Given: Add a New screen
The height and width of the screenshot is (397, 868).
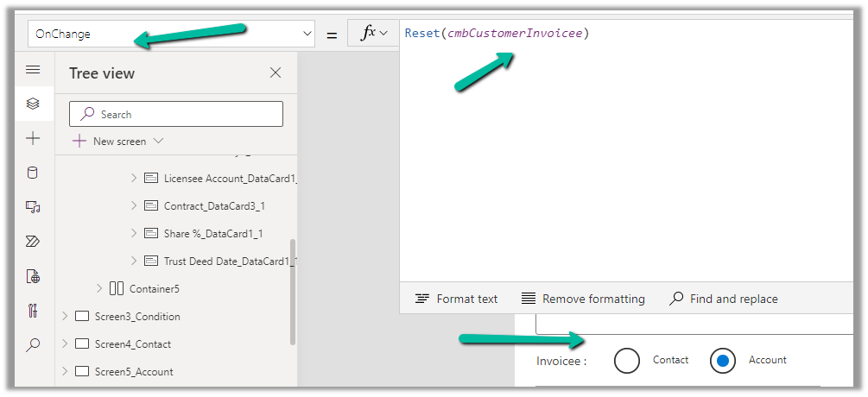Looking at the screenshot, I should pyautogui.click(x=111, y=141).
